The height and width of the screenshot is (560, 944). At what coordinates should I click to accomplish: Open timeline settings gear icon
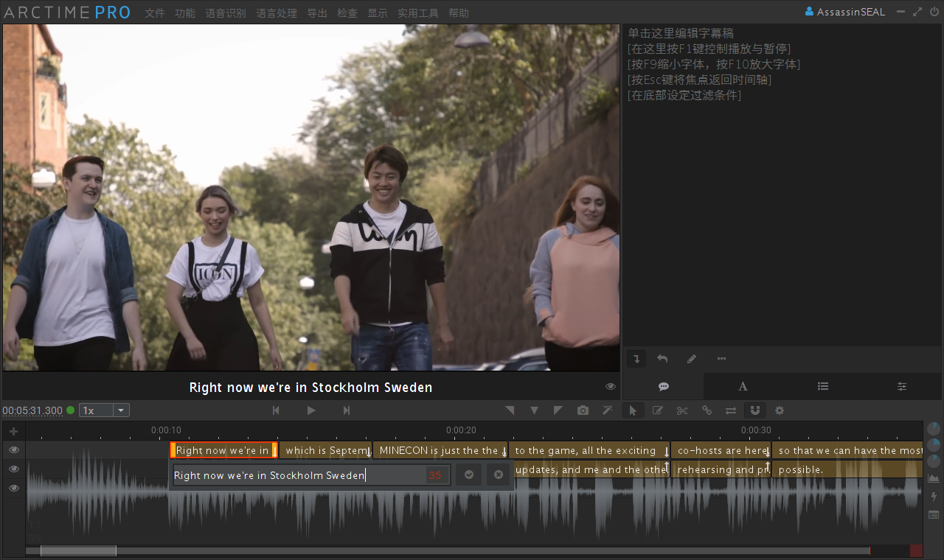click(779, 410)
